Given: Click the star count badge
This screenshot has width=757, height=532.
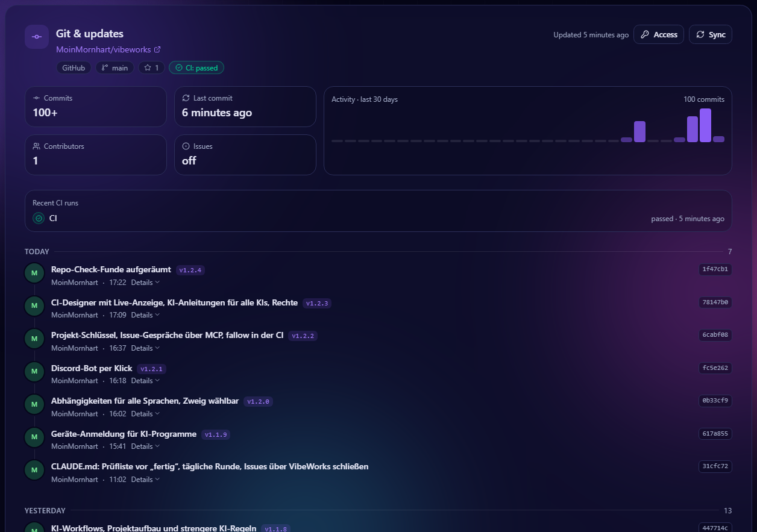Looking at the screenshot, I should pyautogui.click(x=151, y=67).
